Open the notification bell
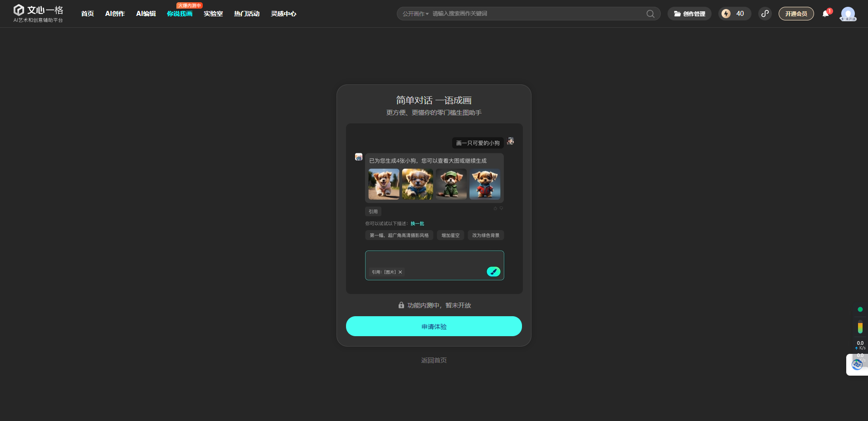The width and height of the screenshot is (868, 421). point(825,14)
